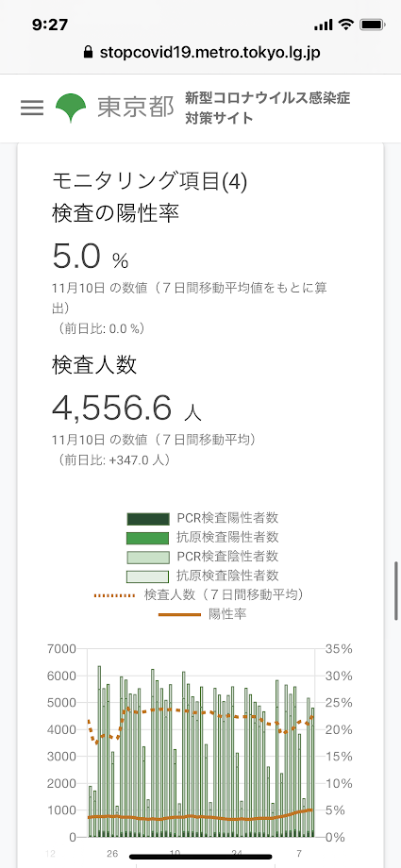Click the page vertical scrollbar thumb
The height and width of the screenshot is (868, 401).
click(396, 591)
